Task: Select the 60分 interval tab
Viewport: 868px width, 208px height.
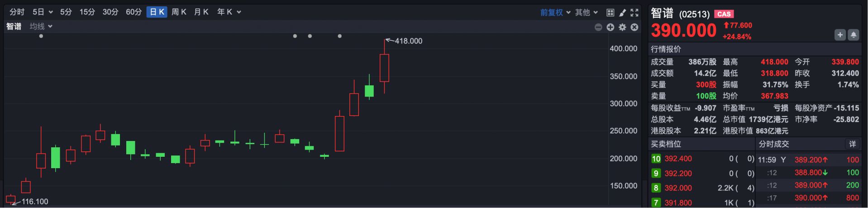Action: point(134,12)
